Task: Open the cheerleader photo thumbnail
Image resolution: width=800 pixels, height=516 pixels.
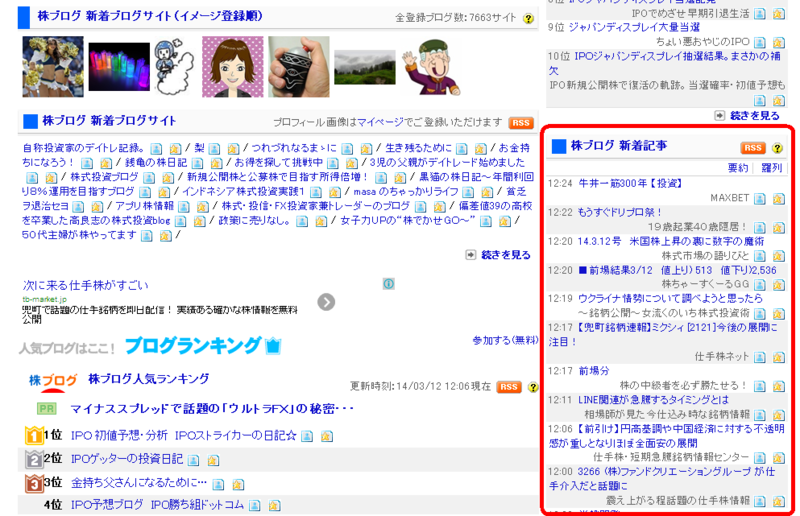Action: pyautogui.click(x=53, y=66)
